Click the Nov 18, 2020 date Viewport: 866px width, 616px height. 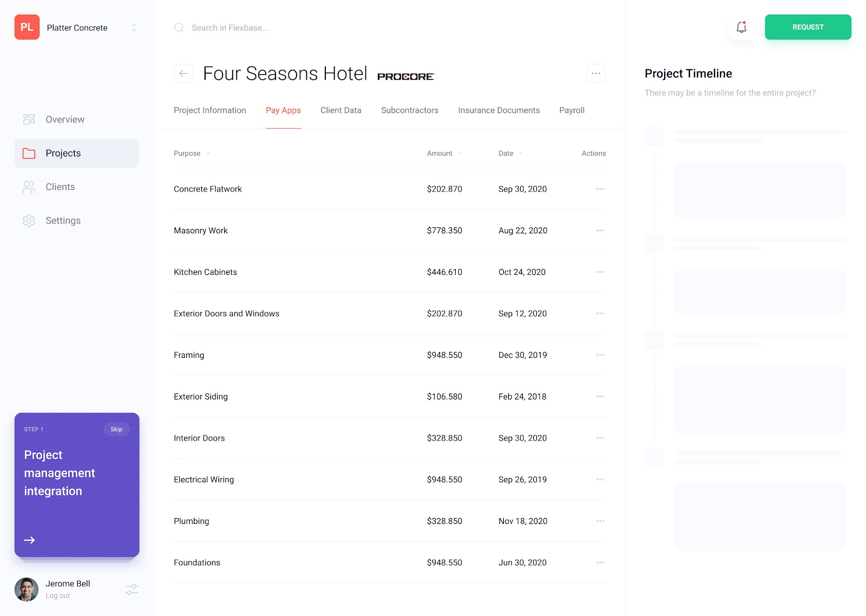click(x=523, y=521)
